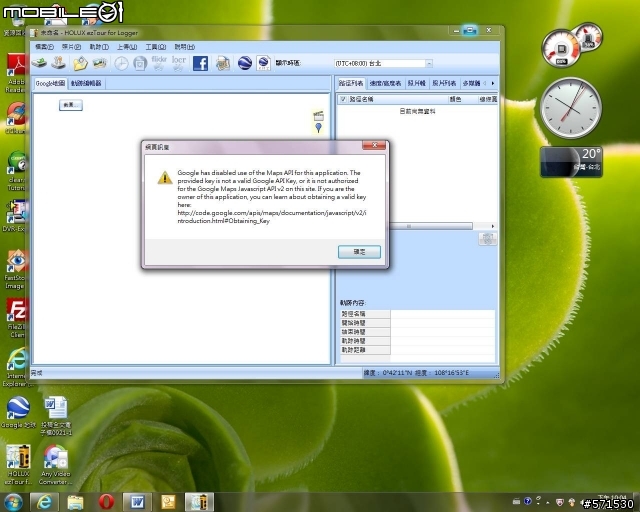Expand the UTC+08:00 time zone dropdown

(x=429, y=63)
